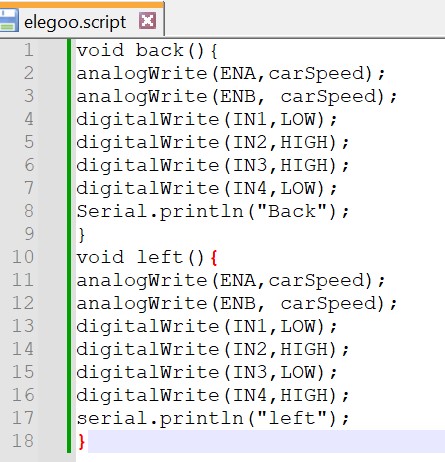Click line number 7 in the margin
Viewport: 445px width, 462px height.
pos(29,188)
